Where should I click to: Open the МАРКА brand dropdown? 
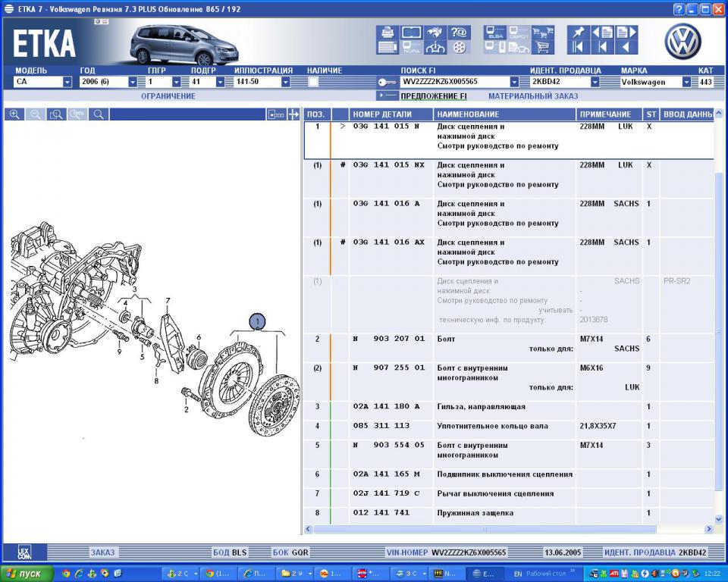(x=686, y=82)
